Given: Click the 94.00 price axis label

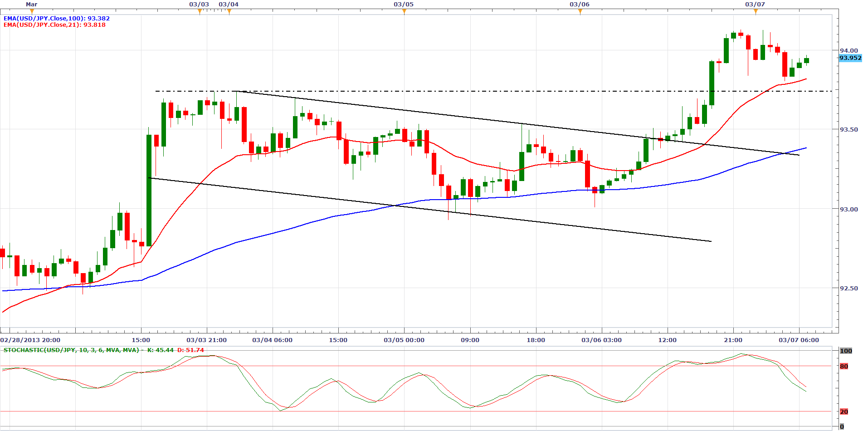Looking at the screenshot, I should point(848,51).
